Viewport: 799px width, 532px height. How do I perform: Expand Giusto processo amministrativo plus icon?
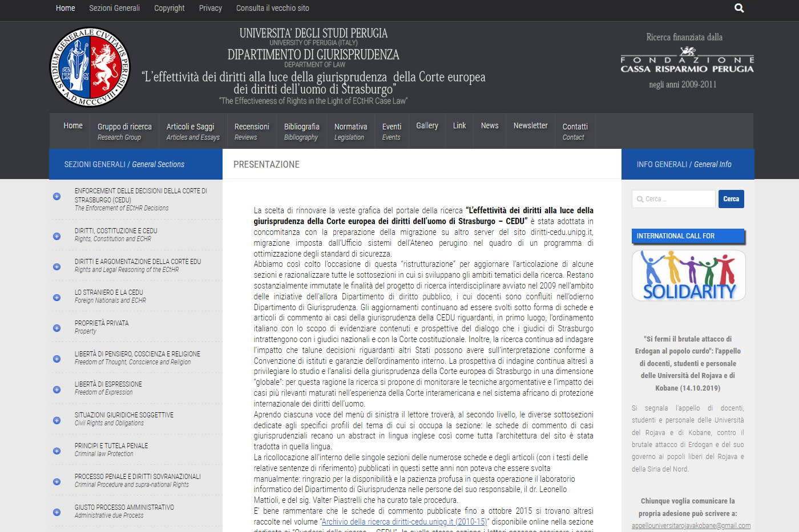click(x=57, y=512)
